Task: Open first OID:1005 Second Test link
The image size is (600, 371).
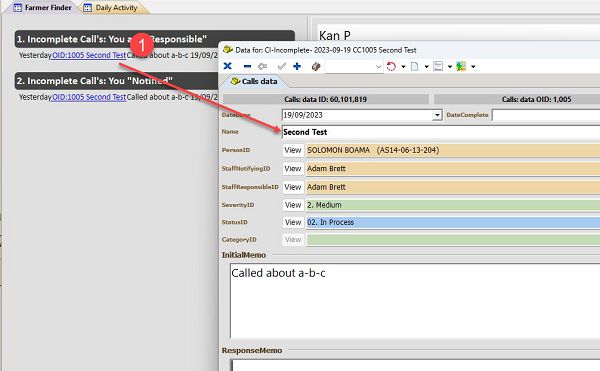Action: pyautogui.click(x=89, y=55)
